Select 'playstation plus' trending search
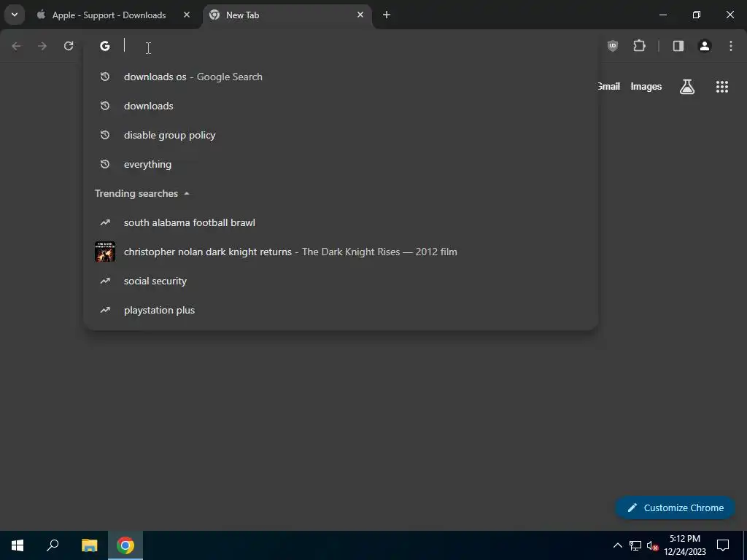Image resolution: width=747 pixels, height=560 pixels. point(341,310)
